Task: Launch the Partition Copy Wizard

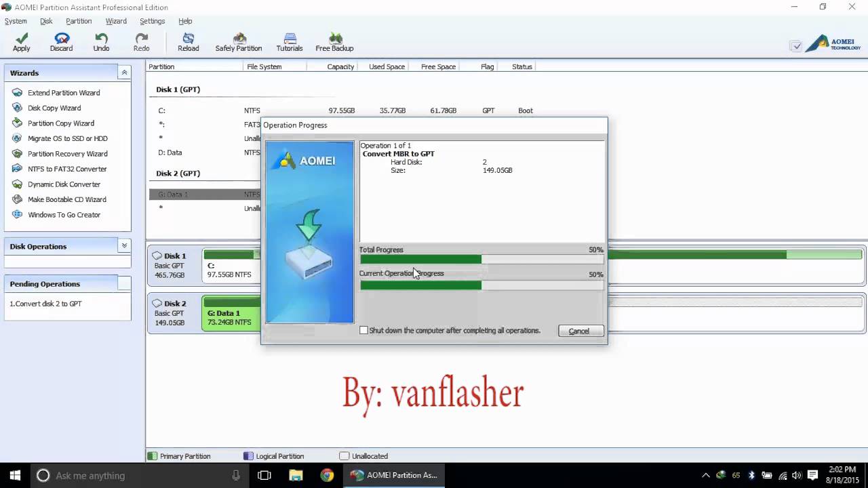Action: [x=61, y=123]
